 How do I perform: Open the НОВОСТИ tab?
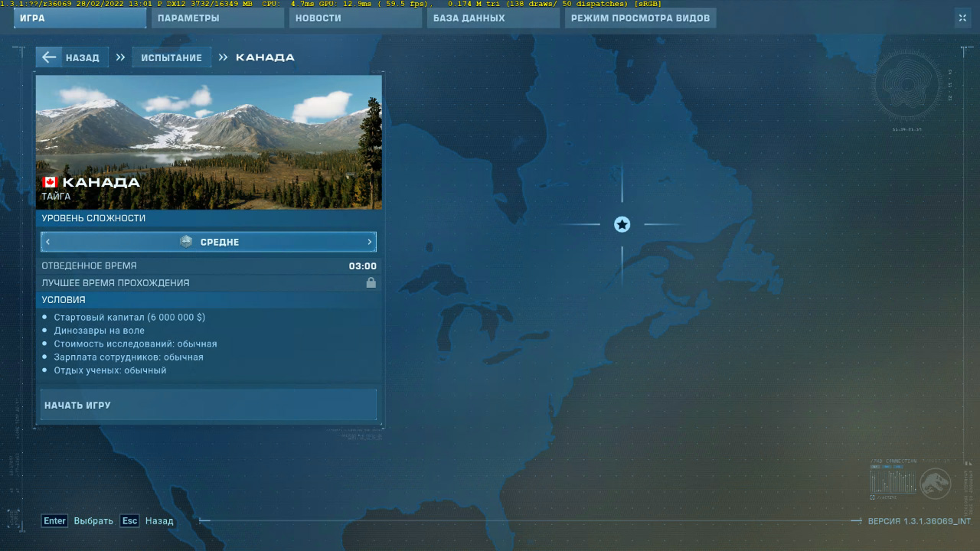[355, 18]
